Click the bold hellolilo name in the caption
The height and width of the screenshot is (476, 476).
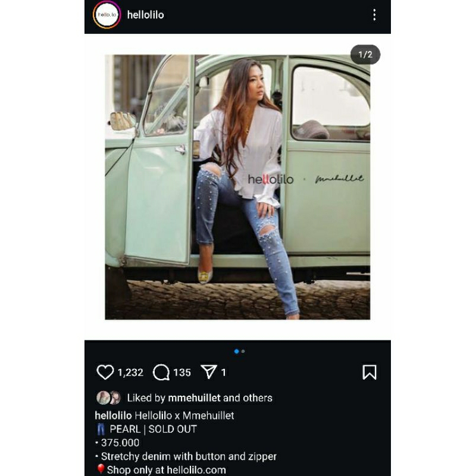(x=113, y=415)
